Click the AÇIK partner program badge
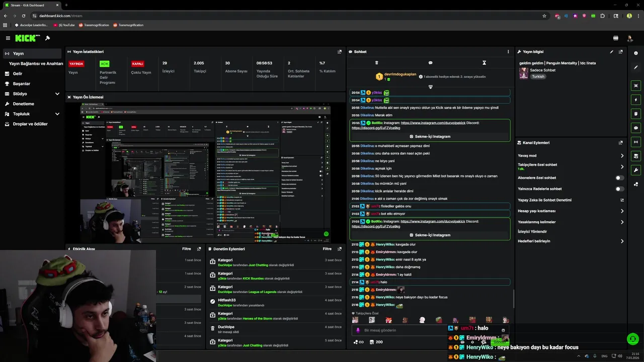This screenshot has height=362, width=644. coord(105,64)
